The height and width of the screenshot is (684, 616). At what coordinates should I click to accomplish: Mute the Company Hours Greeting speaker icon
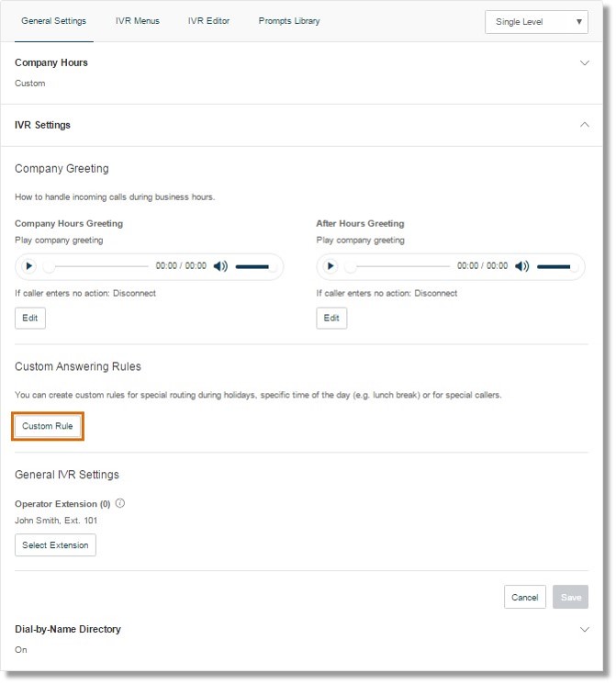(x=220, y=266)
